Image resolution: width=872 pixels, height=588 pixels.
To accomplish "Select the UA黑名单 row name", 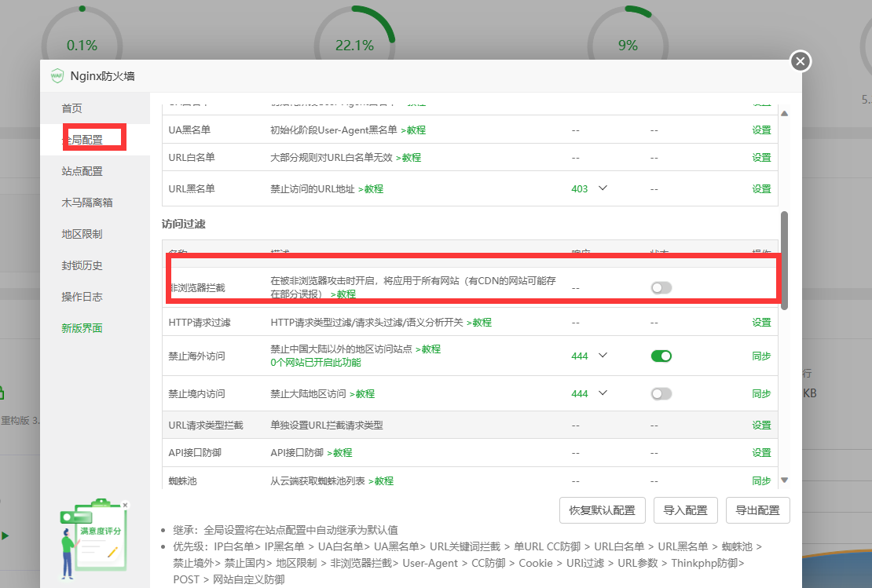I will pos(189,130).
